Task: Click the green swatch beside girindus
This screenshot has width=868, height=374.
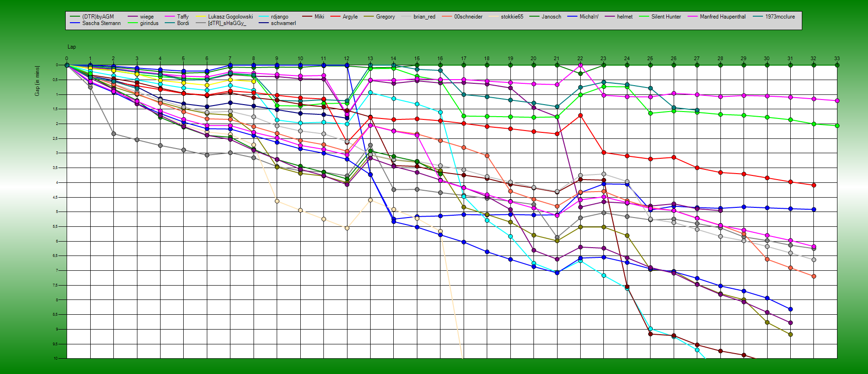Action: pyautogui.click(x=132, y=23)
